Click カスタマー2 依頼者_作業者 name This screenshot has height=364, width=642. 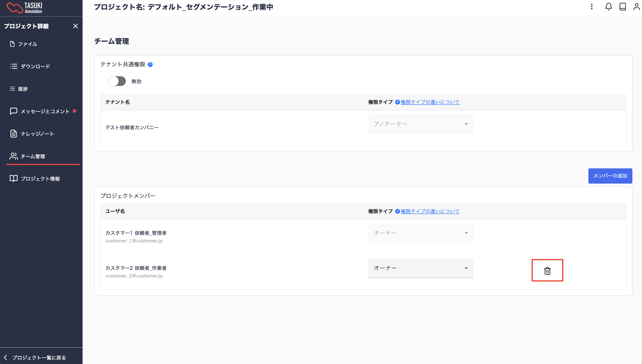click(136, 268)
